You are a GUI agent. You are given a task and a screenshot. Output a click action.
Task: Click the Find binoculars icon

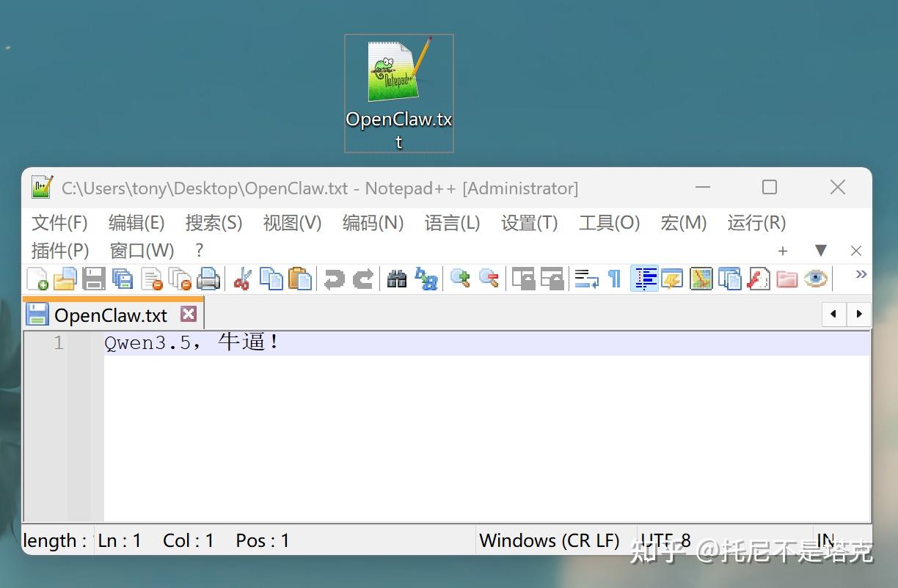tap(397, 279)
